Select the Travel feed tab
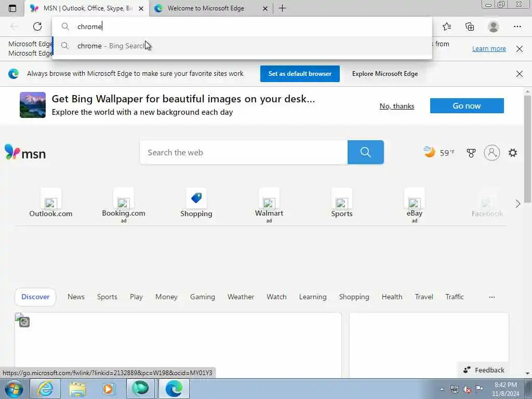This screenshot has height=399, width=532. pyautogui.click(x=424, y=297)
